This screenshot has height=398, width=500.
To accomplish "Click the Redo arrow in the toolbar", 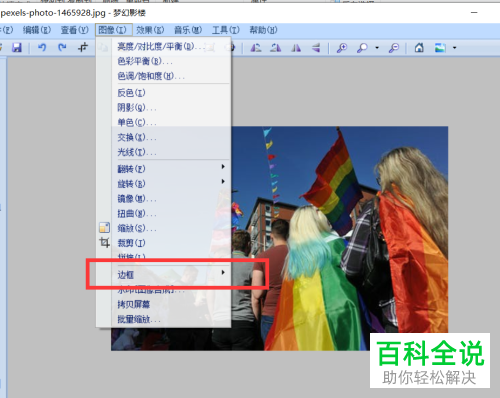I will coord(62,48).
